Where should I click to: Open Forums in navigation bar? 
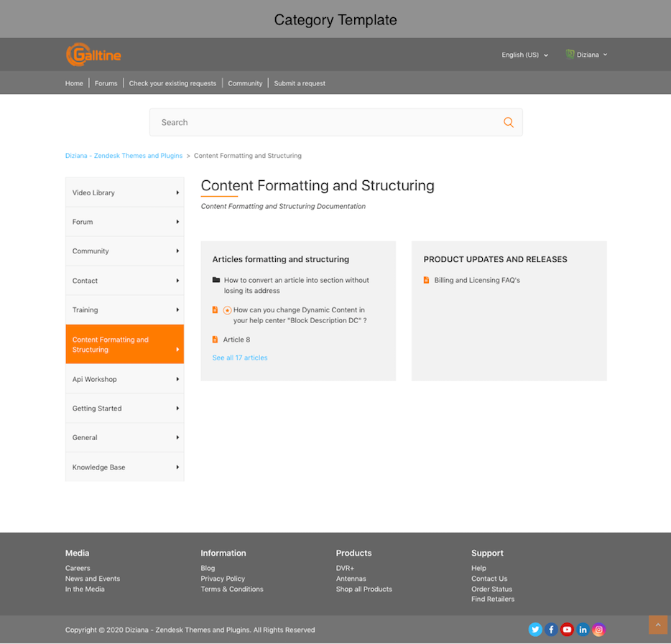point(106,83)
